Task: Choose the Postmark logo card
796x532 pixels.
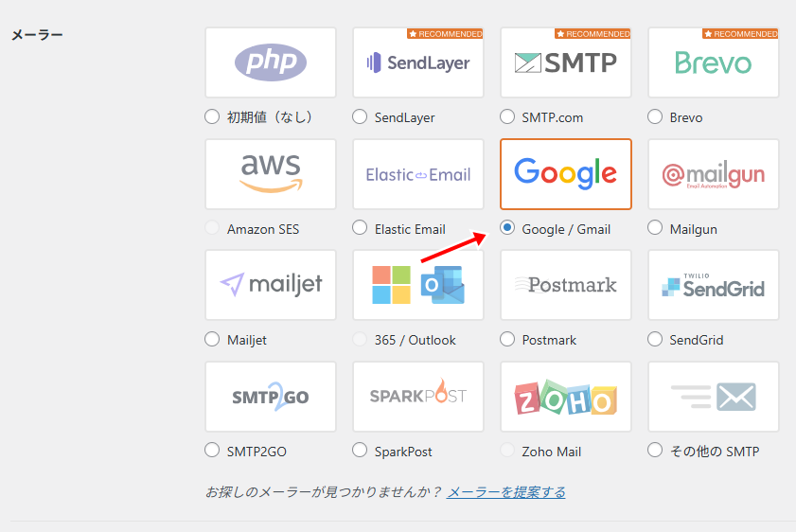Action: [x=566, y=285]
